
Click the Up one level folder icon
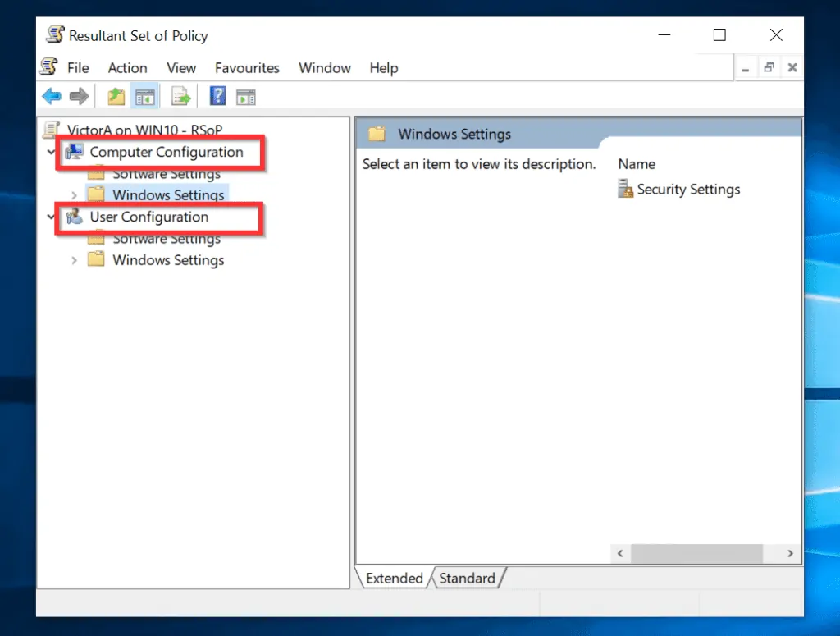(x=116, y=97)
